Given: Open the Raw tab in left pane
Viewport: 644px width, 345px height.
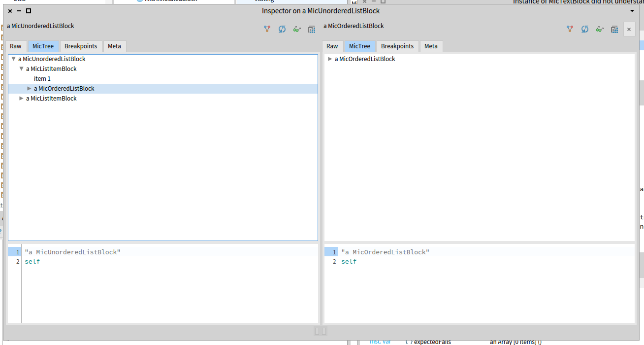Looking at the screenshot, I should 16,46.
